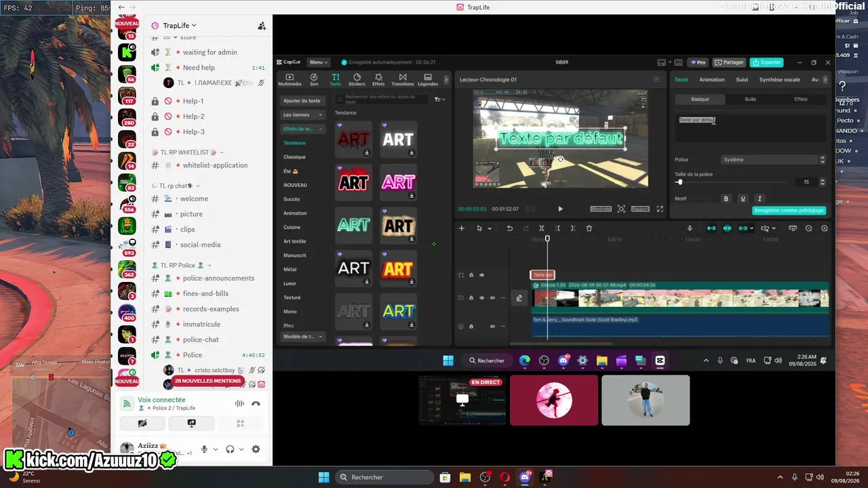Lock the text track
868x488 pixels.
coord(471,274)
